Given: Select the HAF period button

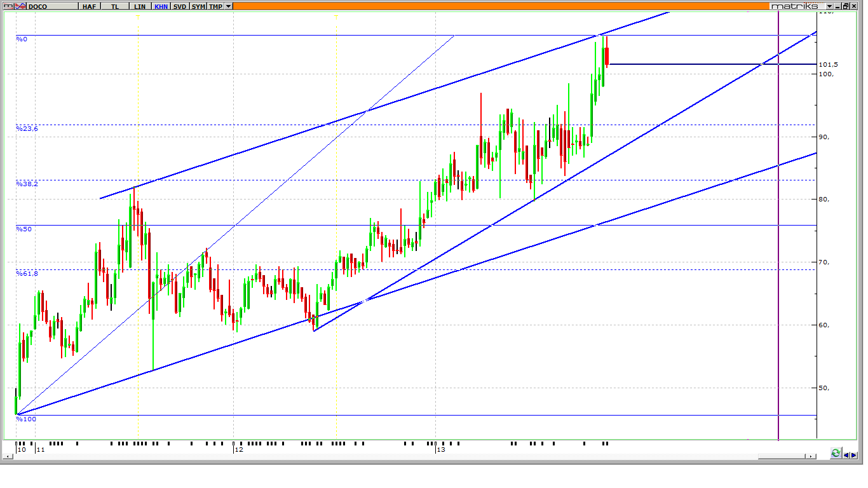Looking at the screenshot, I should 89,6.
